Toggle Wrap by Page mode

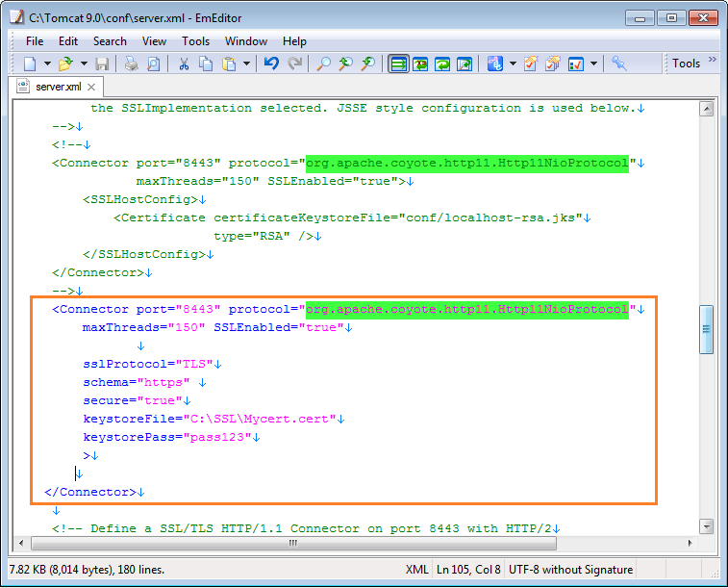(464, 64)
